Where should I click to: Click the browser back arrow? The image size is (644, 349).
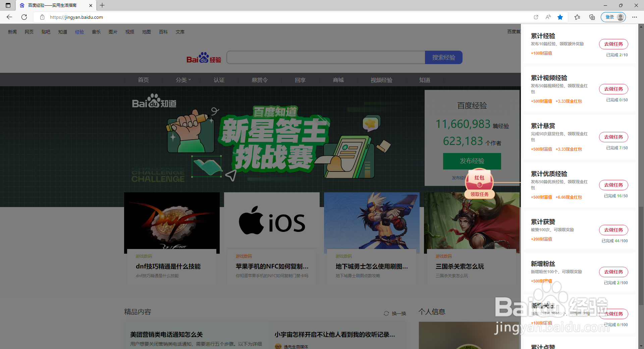[9, 17]
